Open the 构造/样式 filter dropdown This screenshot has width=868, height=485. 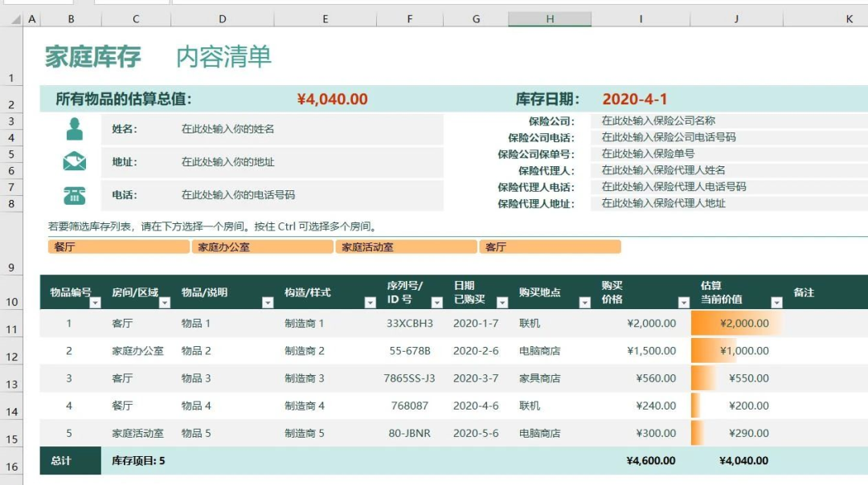click(x=370, y=303)
